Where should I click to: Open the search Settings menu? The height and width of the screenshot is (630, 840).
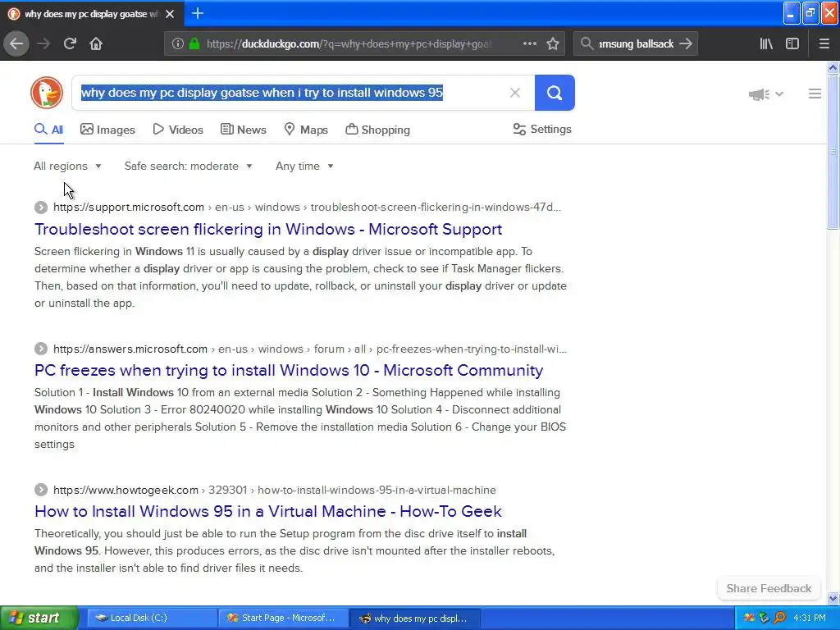(x=542, y=129)
